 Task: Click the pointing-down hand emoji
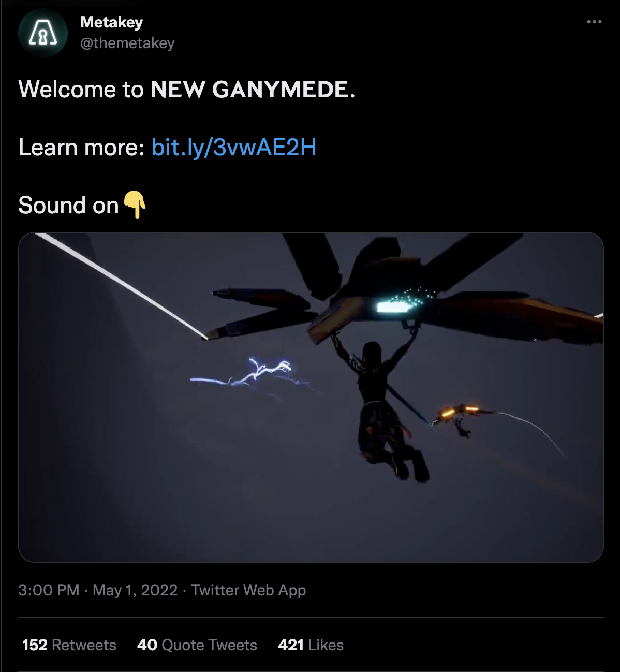click(135, 204)
